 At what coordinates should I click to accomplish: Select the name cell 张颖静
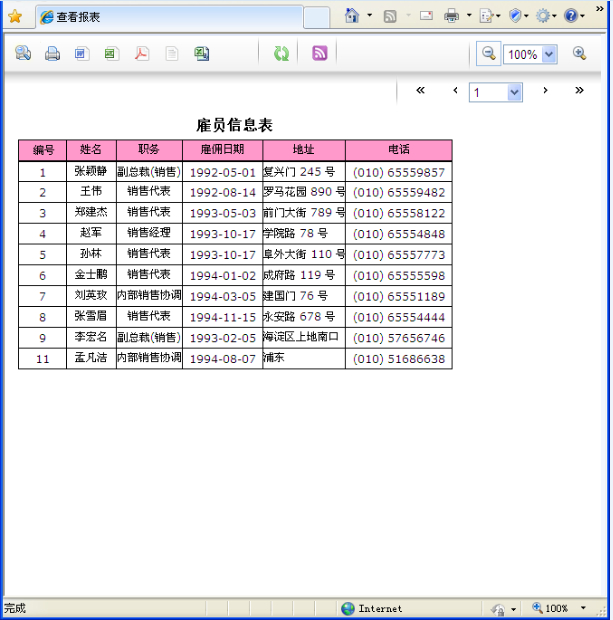pos(91,172)
